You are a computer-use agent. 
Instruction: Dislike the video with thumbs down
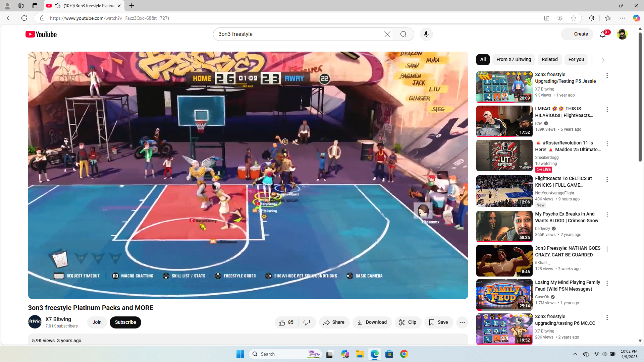tap(307, 322)
